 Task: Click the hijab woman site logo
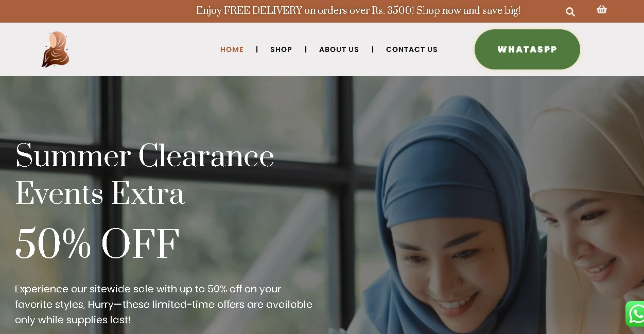coord(55,49)
